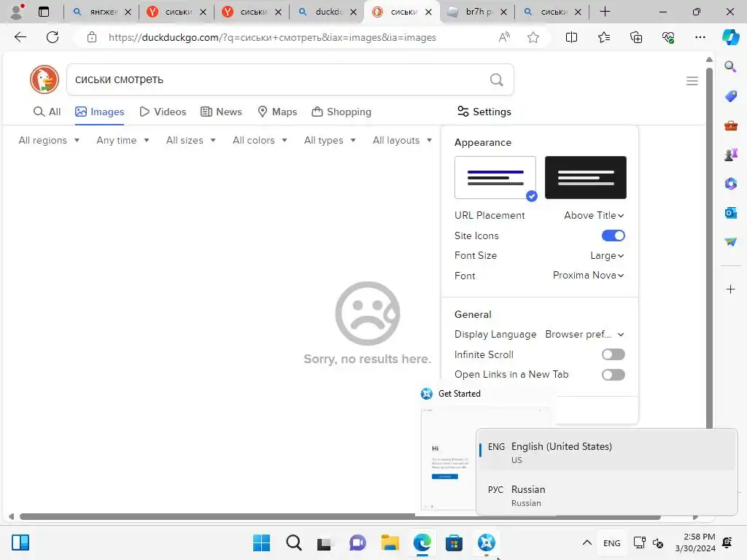
Task: Open the sidebar Games chess icon
Action: 730,155
